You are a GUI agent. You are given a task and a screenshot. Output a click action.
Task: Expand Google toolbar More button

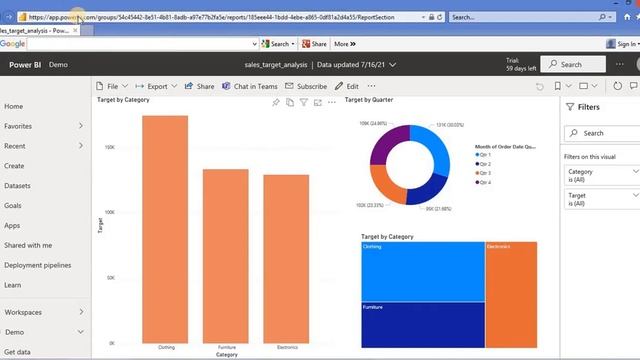pos(345,44)
